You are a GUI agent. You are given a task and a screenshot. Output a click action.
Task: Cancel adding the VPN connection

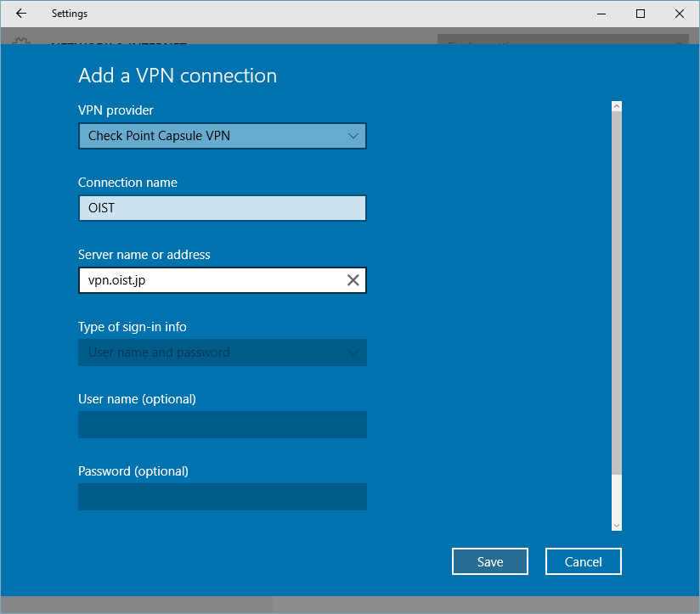pos(583,561)
